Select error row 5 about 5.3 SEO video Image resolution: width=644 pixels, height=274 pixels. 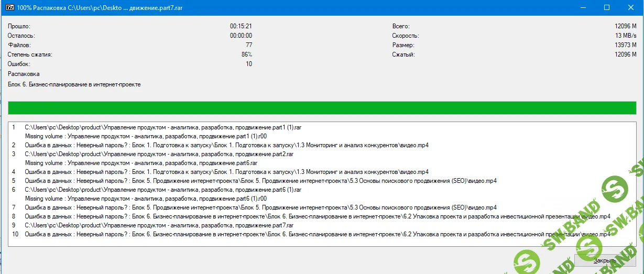[x=260, y=181]
